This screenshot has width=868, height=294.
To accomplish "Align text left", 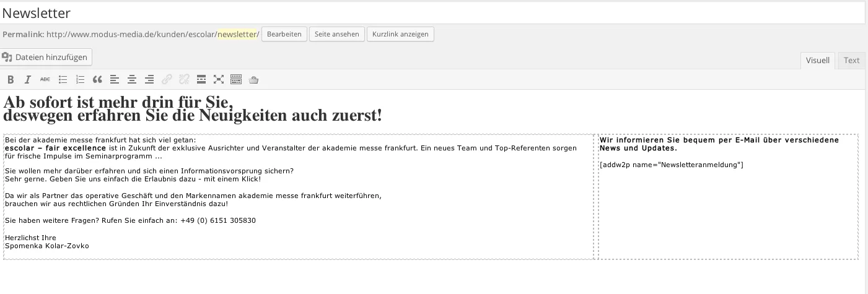I will point(115,79).
